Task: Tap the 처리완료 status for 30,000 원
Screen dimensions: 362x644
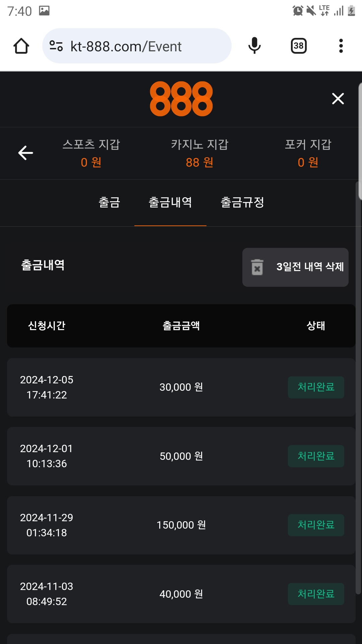Action: coord(316,387)
